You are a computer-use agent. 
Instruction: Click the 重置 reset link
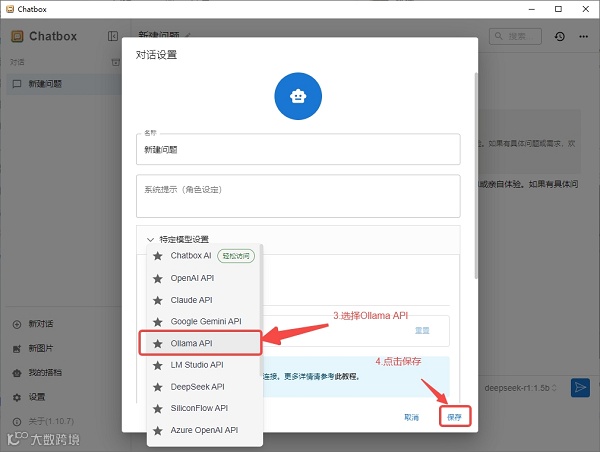click(422, 330)
